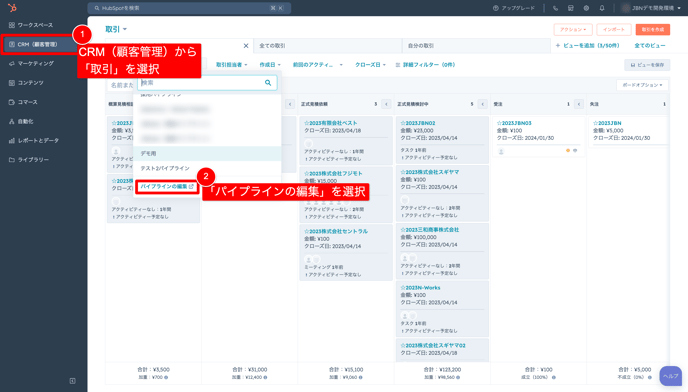Click info icon beside 加重: ¥9,060
Screen dimensions: 688x392
click(360, 378)
